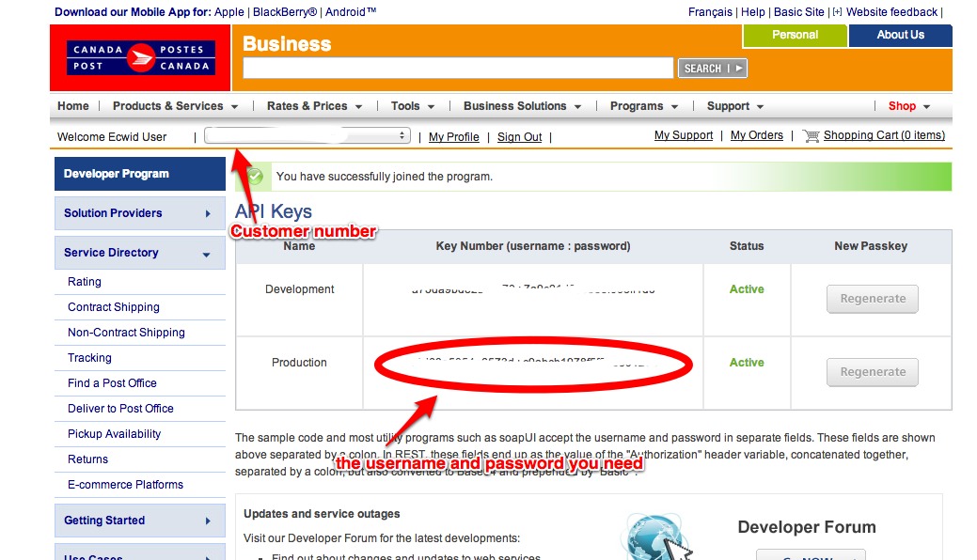Switch to the About Us tab
This screenshot has height=560, width=977.
coord(900,36)
